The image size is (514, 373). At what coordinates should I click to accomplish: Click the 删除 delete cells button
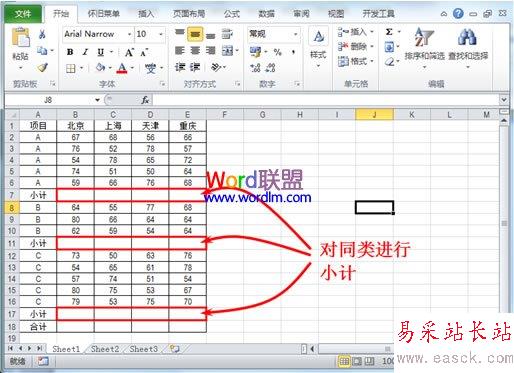pos(356,47)
